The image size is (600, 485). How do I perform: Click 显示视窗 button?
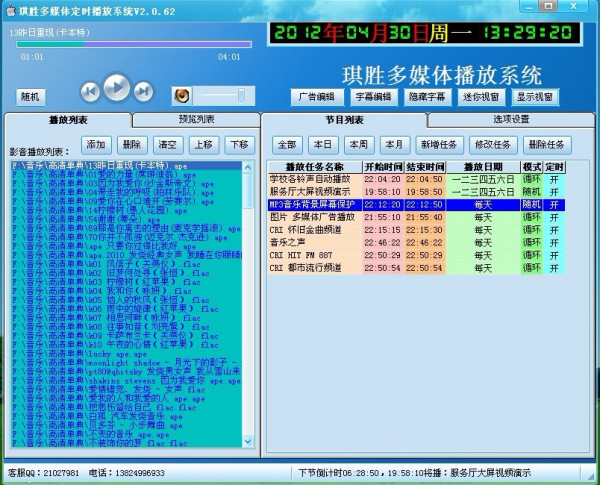(535, 97)
